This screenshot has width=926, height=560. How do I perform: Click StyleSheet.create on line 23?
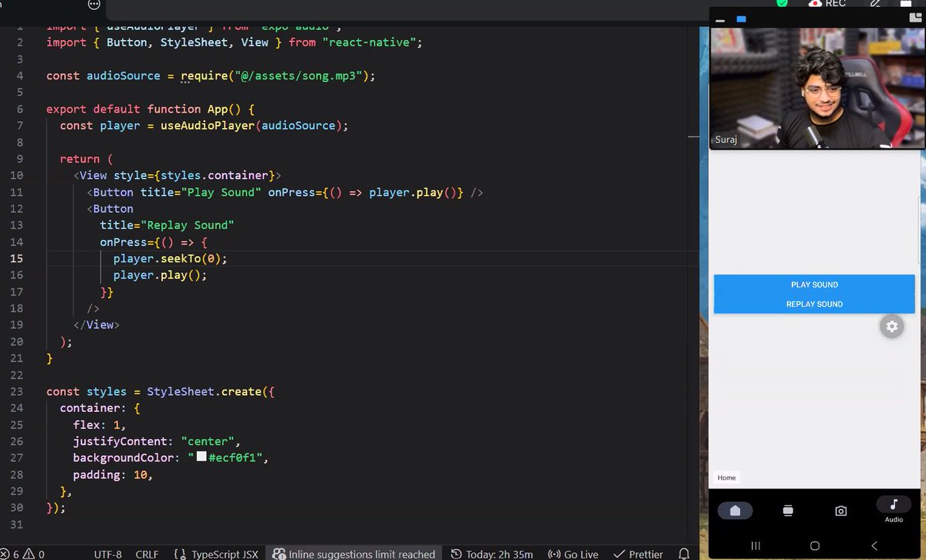point(204,392)
